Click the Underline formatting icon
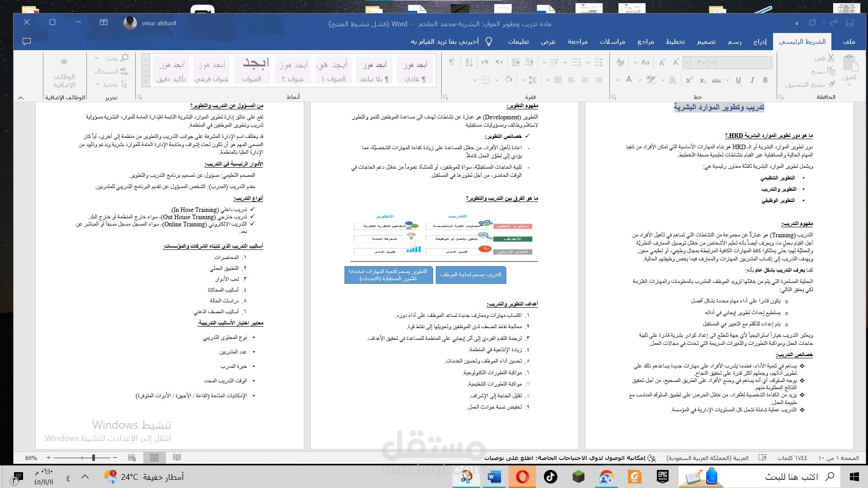Screen dimensions: 868x488 [738, 80]
